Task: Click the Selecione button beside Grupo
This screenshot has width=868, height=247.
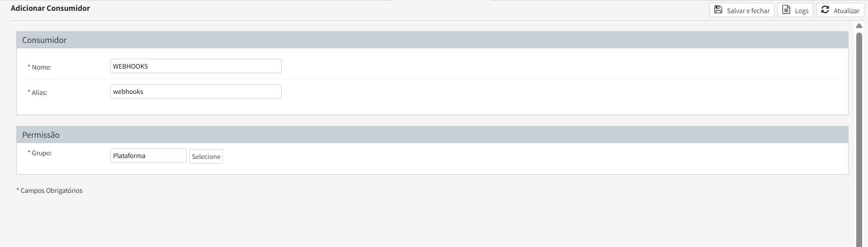Action: [206, 156]
